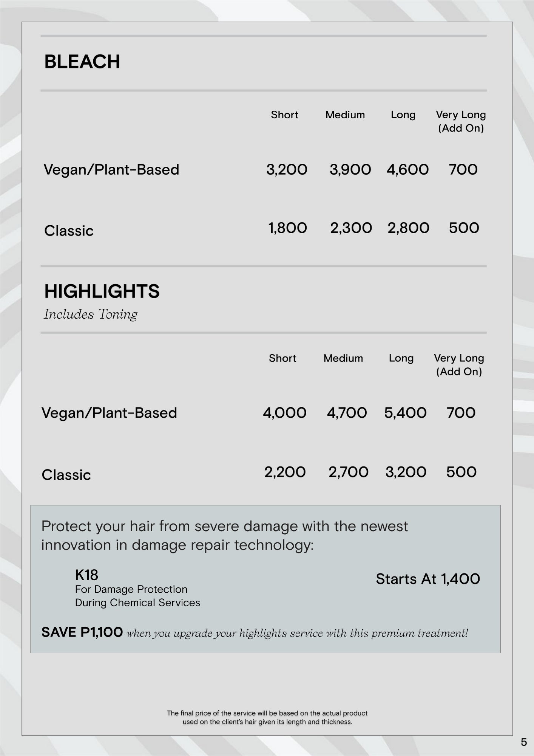This screenshot has width=534, height=756.
Task: Click the K18 treatment name
Action: coord(86,575)
